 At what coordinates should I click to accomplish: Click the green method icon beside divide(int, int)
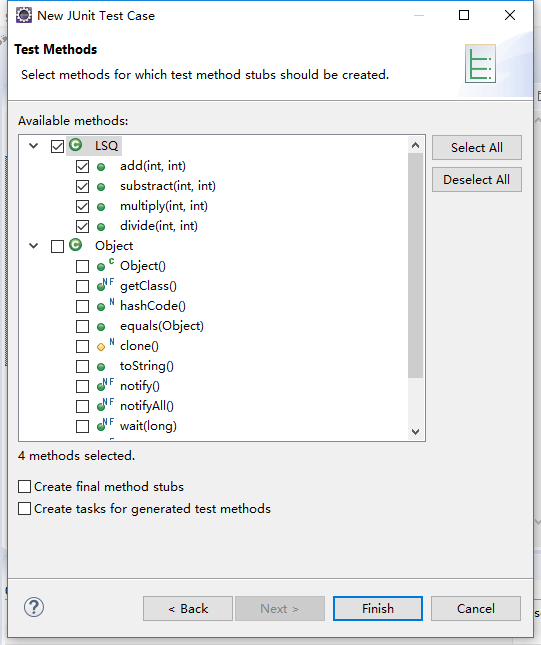(101, 227)
